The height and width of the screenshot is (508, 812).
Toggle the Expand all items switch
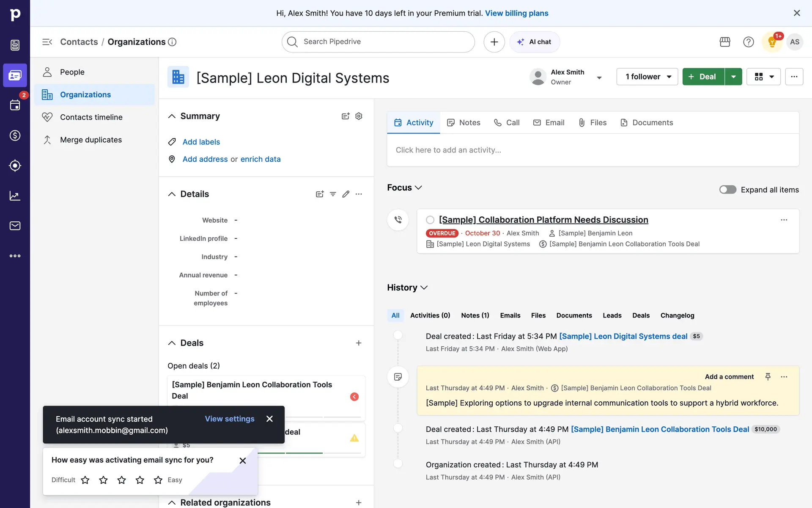coord(727,190)
